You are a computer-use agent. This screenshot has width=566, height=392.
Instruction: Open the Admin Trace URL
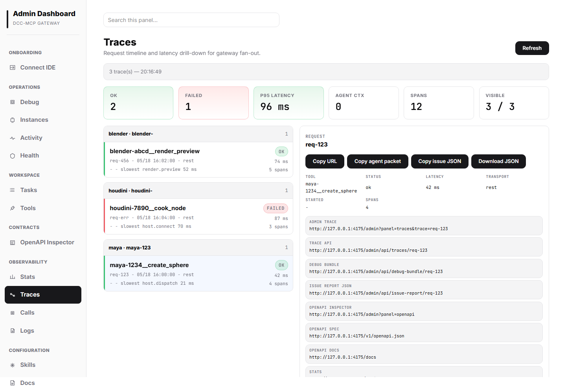[424, 225]
